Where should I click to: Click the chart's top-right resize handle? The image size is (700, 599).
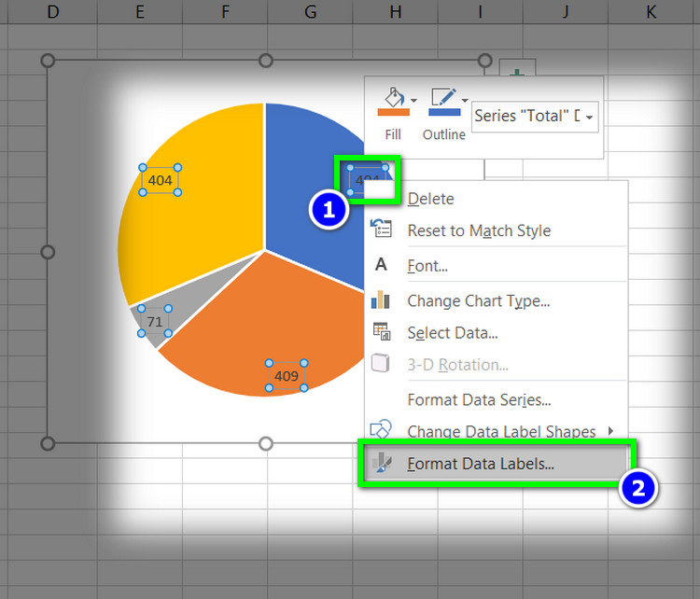tap(484, 61)
